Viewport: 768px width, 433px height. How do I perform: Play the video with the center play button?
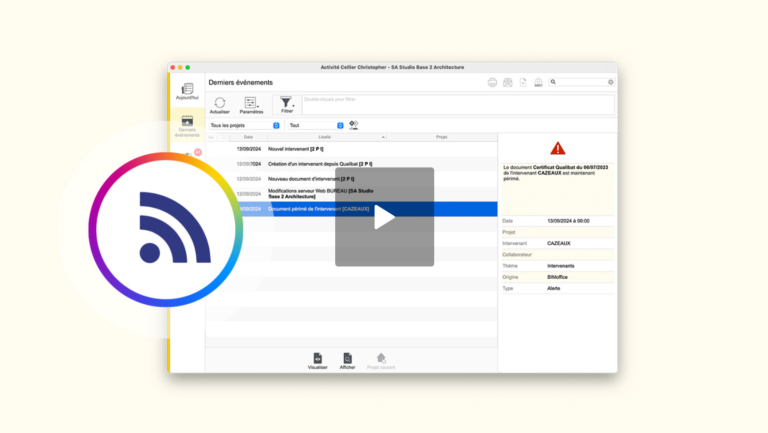tap(384, 217)
